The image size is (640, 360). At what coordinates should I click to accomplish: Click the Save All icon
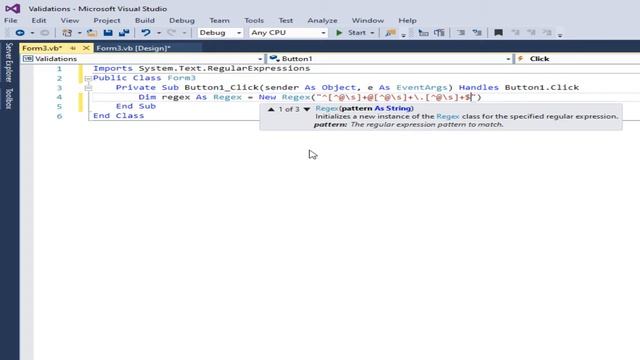pos(124,33)
